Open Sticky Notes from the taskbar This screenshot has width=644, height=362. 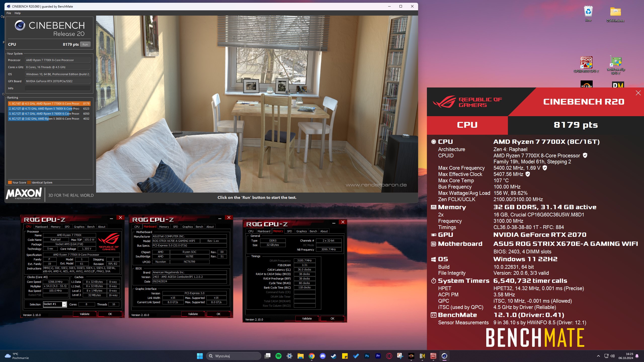coord(345,356)
